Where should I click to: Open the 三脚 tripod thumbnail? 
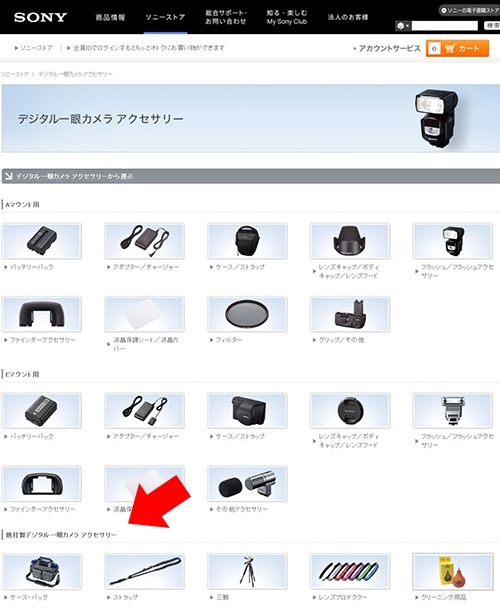point(247,572)
